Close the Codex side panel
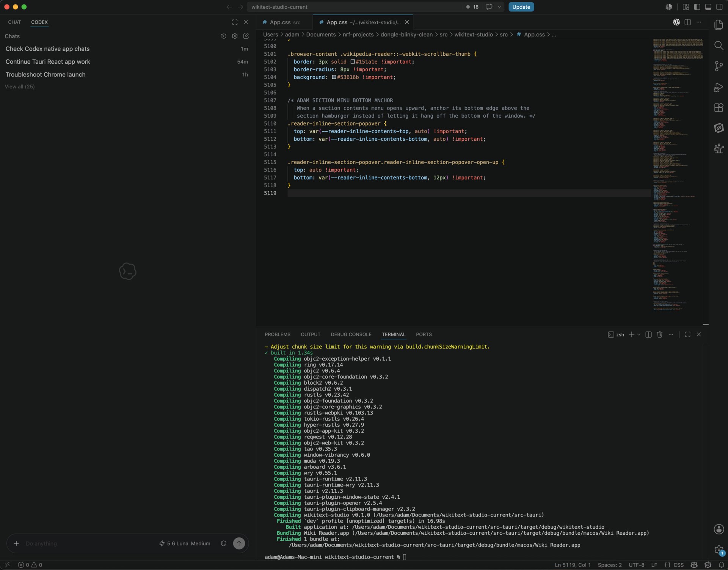This screenshot has height=570, width=728. point(246,22)
